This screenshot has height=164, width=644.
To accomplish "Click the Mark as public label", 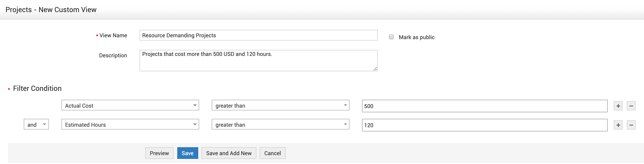I will pyautogui.click(x=416, y=37).
